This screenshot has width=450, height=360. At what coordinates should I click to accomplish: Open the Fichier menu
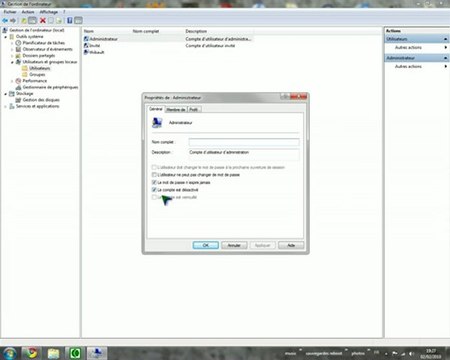[x=10, y=12]
